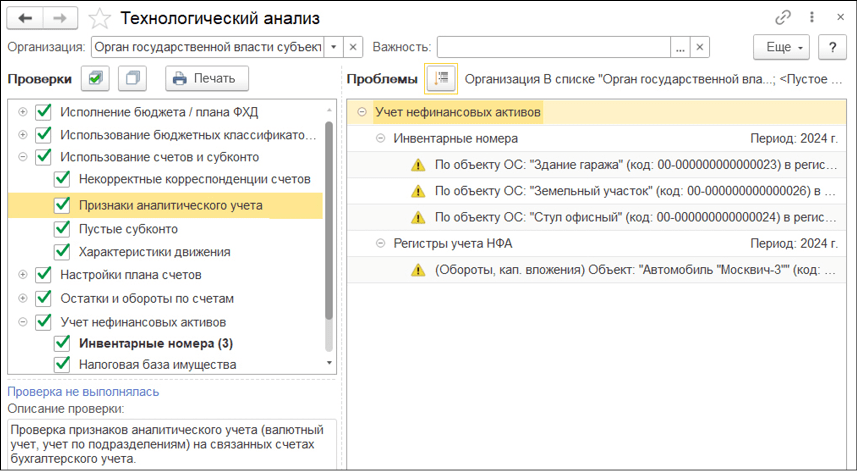857x471 pixels.
Task: Click the Важность input field
Action: [x=553, y=47]
